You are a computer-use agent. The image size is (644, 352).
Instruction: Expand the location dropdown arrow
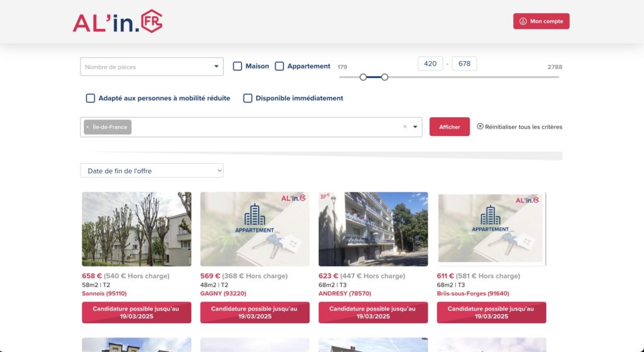point(415,127)
